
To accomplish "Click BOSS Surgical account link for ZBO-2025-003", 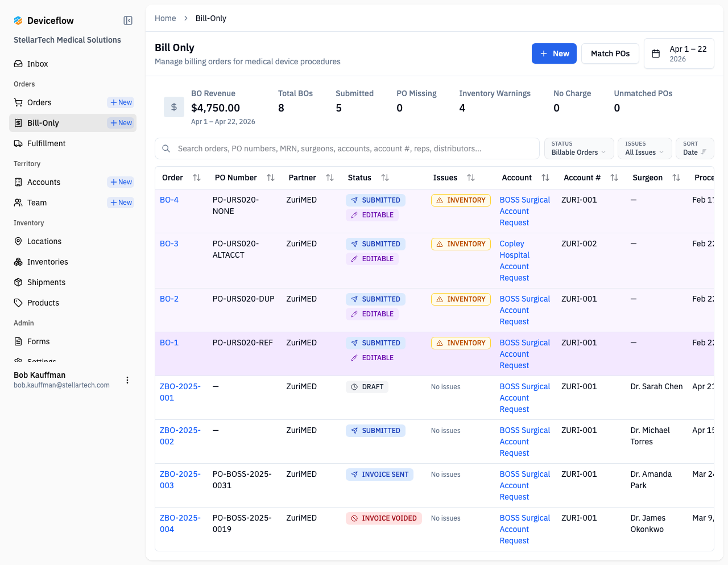I will click(525, 485).
